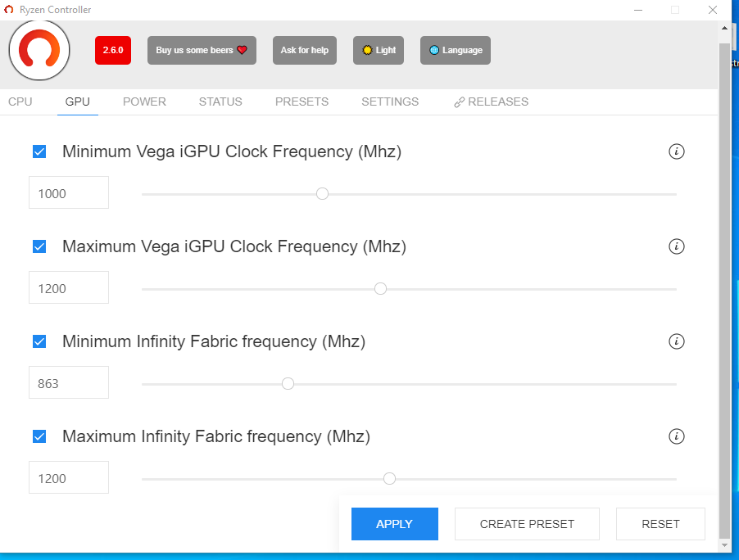View info for Maximum Infinity Fabric frequency
Screen dimensions: 739x560
tap(676, 436)
